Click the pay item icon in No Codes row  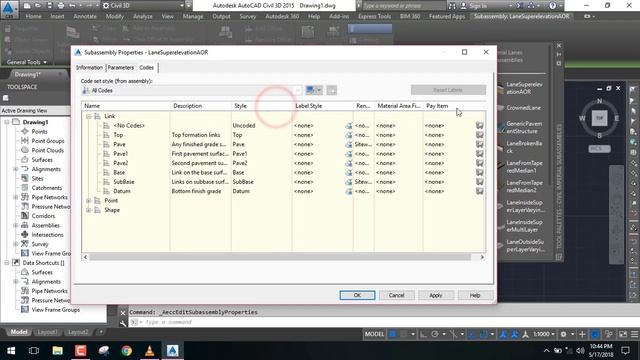click(x=480, y=126)
